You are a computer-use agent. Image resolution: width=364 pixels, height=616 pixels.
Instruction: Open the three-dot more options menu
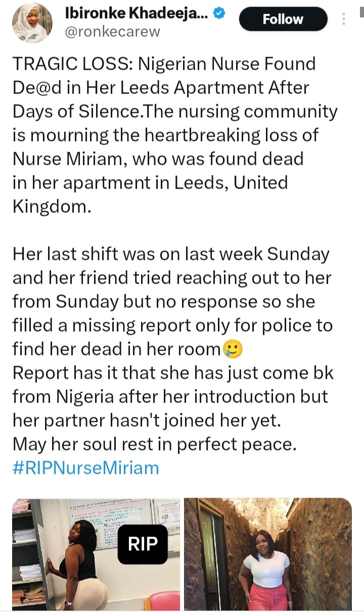pyautogui.click(x=344, y=19)
